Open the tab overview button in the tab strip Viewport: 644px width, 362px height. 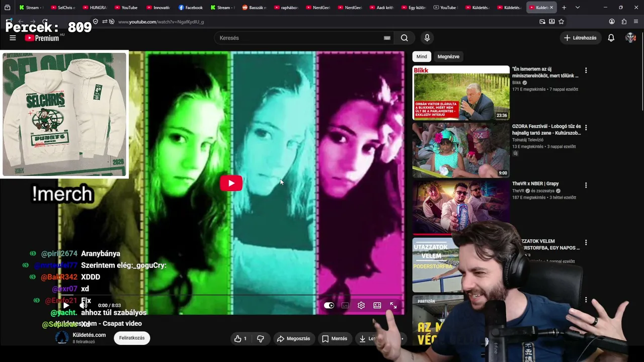[7, 8]
